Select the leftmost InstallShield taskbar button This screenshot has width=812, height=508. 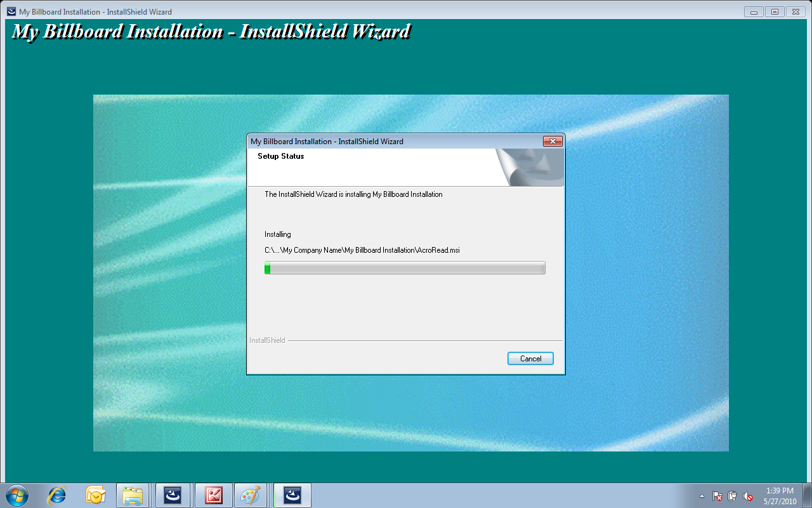174,495
